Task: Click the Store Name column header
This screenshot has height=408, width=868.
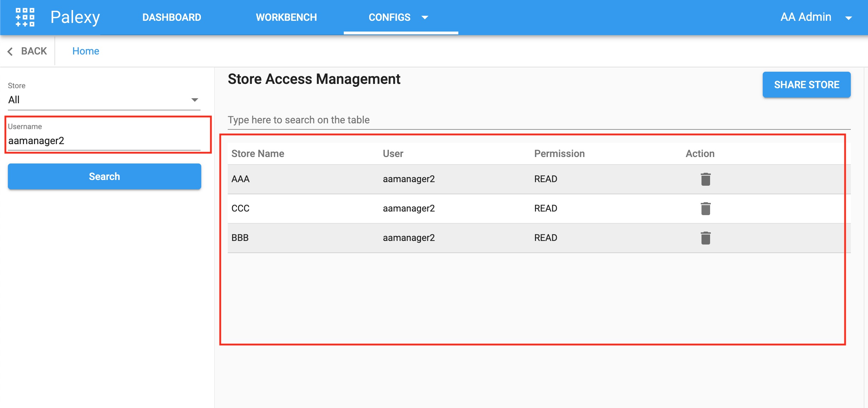Action: (x=258, y=153)
